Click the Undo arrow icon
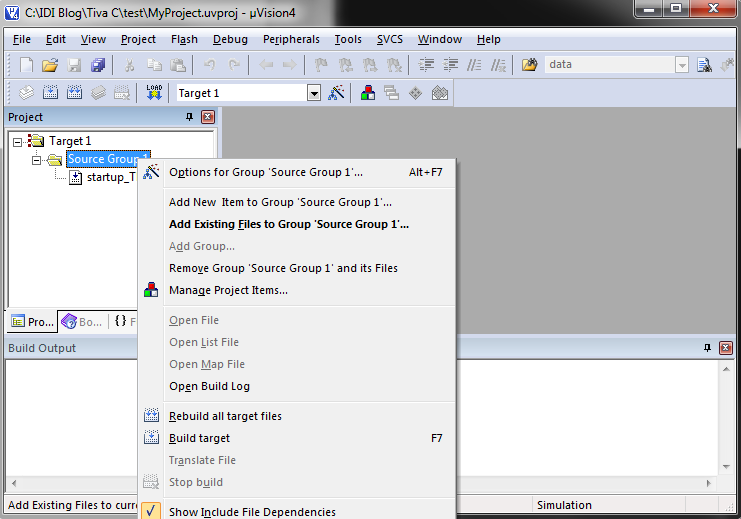The image size is (741, 519). click(x=209, y=64)
